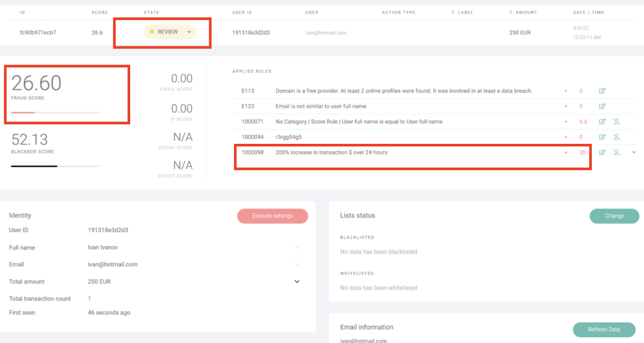Edit rule E113 with pencil icon
Image resolution: width=644 pixels, height=343 pixels.
pyautogui.click(x=602, y=91)
